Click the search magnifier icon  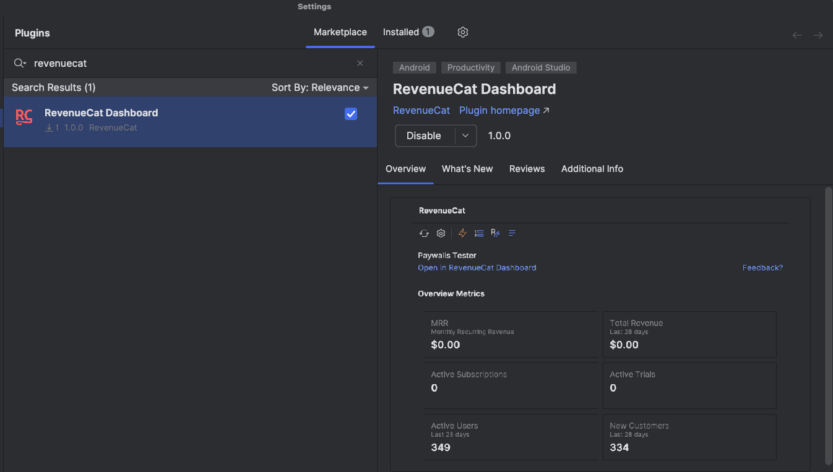pos(19,63)
